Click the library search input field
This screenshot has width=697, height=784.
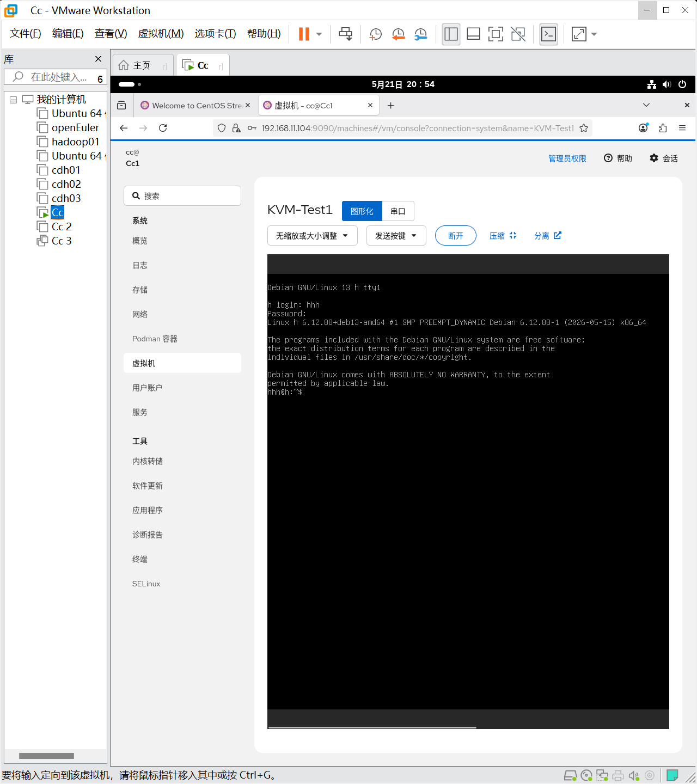tap(56, 77)
